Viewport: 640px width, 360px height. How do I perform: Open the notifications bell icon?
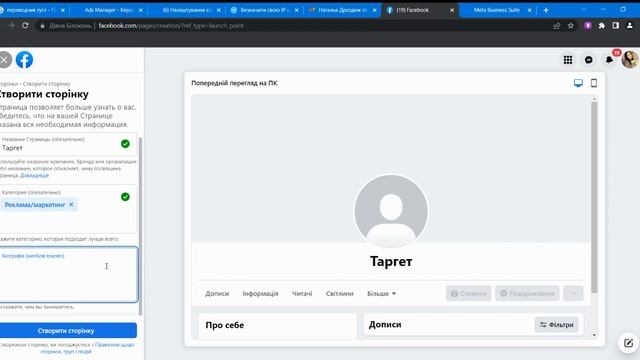[x=609, y=60]
